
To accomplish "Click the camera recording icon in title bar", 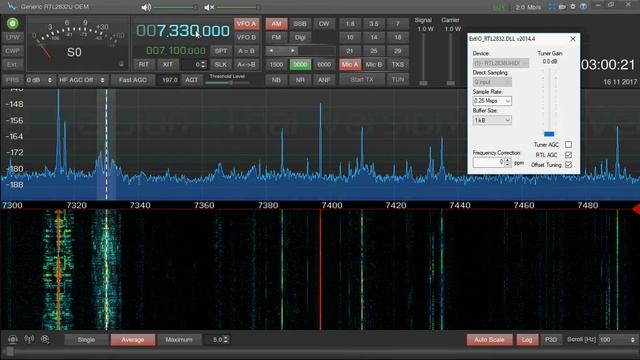I will coord(562,7).
